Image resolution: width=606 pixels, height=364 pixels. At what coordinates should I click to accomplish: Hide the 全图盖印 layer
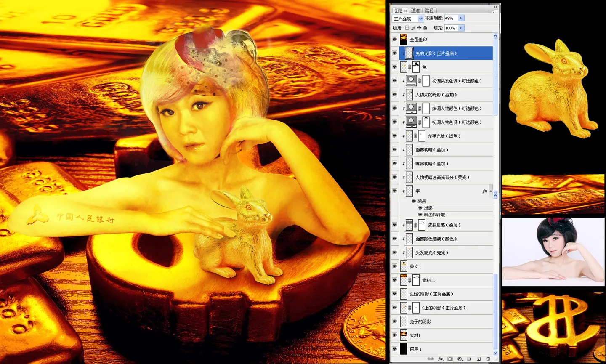click(x=394, y=40)
